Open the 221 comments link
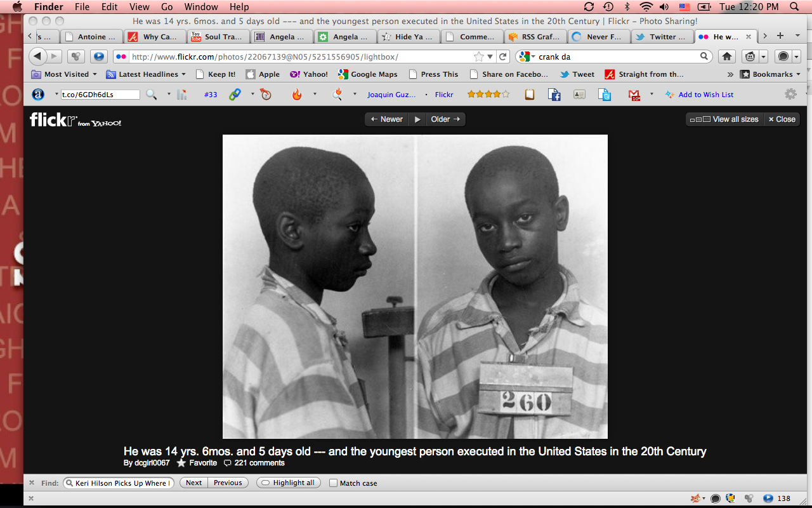812x508 pixels. coord(254,463)
